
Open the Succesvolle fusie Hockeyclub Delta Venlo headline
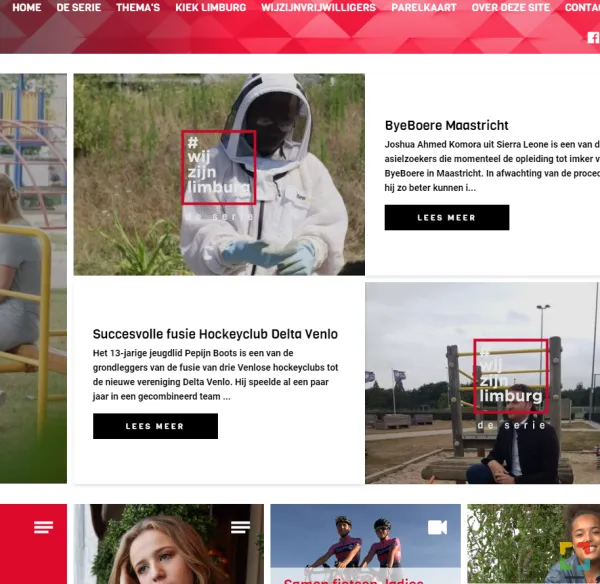pyautogui.click(x=215, y=334)
